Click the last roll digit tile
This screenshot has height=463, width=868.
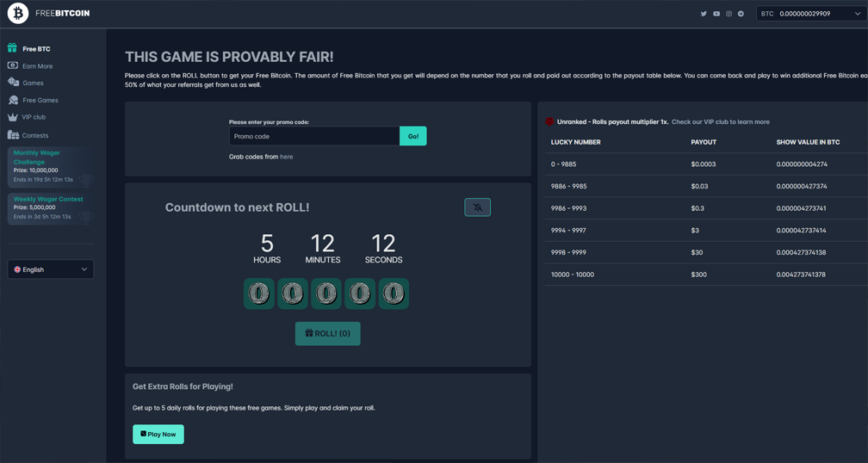[x=394, y=293]
